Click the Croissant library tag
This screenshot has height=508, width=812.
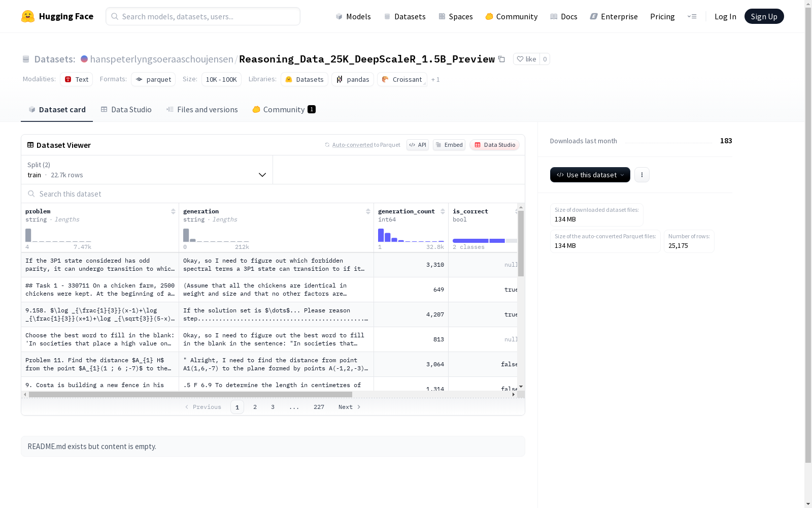(x=402, y=79)
